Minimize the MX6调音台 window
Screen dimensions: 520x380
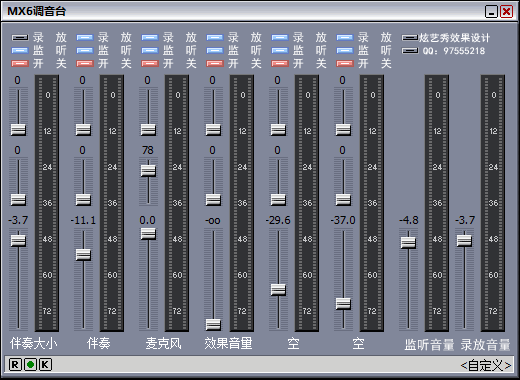click(x=491, y=12)
